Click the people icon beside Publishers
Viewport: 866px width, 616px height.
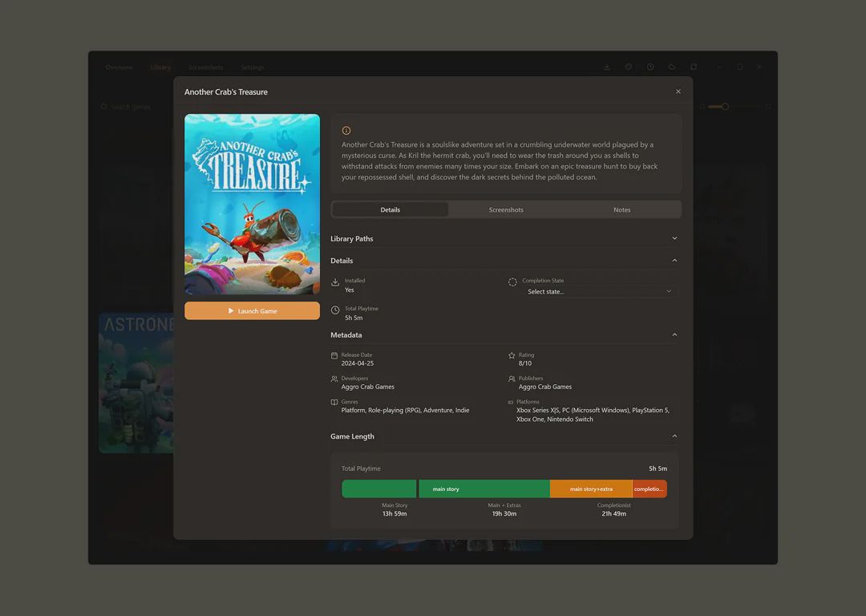[x=512, y=379]
